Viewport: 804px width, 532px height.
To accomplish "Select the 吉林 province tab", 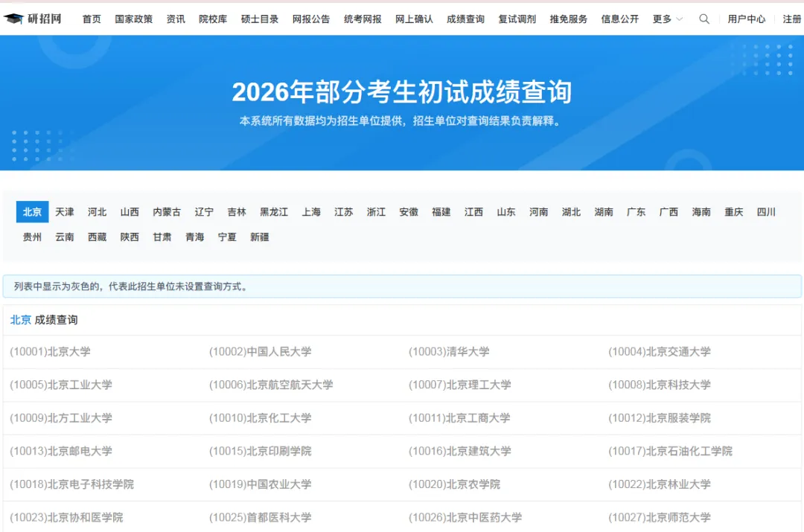I will pos(237,211).
